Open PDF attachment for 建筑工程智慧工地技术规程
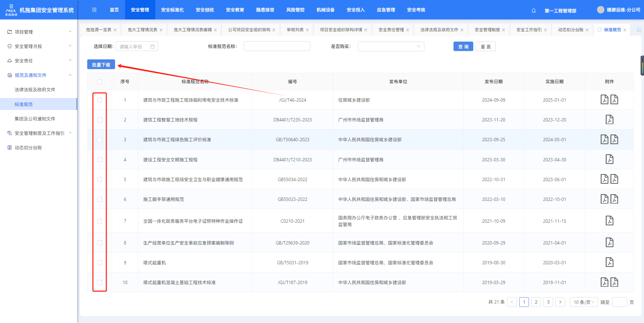Viewport: 644px width, 323px height. click(x=609, y=120)
